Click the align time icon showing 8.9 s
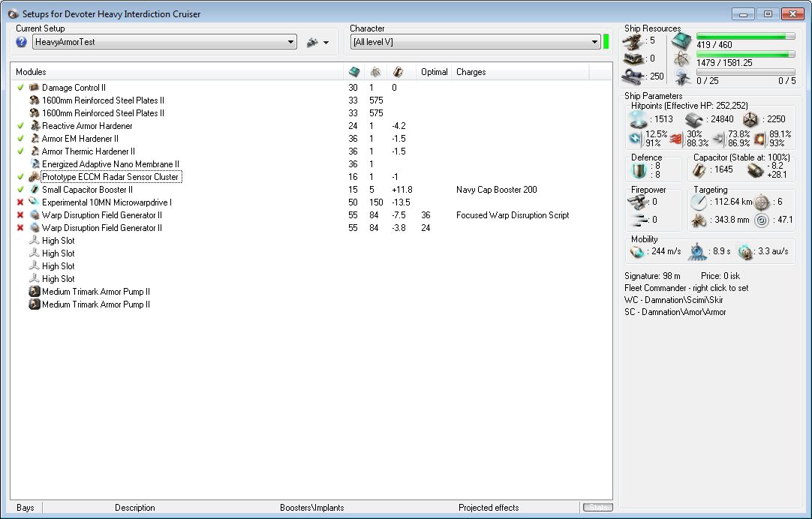The image size is (812, 519). tap(697, 252)
